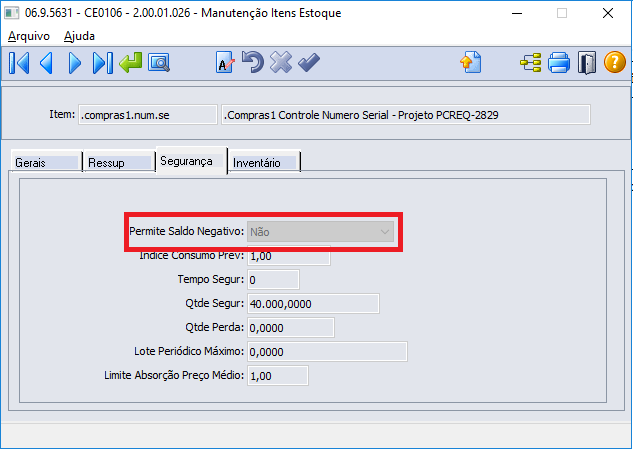Click the cancel X icon
633x449 pixels.
click(x=281, y=63)
